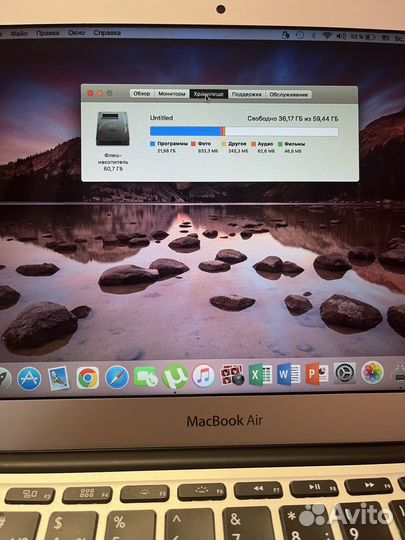
Task: Launch the Photos app from Dock
Action: [x=372, y=372]
